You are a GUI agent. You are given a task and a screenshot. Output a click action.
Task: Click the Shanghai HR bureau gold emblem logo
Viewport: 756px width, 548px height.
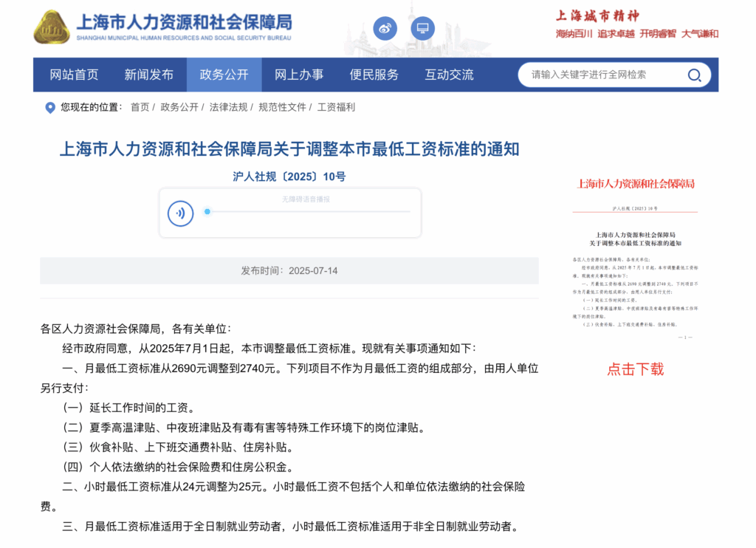tap(52, 27)
